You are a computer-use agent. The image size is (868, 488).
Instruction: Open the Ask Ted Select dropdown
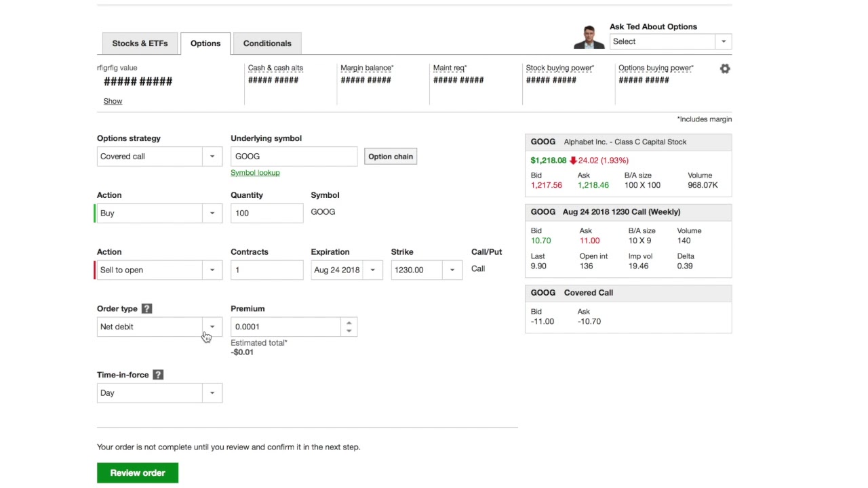pyautogui.click(x=723, y=41)
